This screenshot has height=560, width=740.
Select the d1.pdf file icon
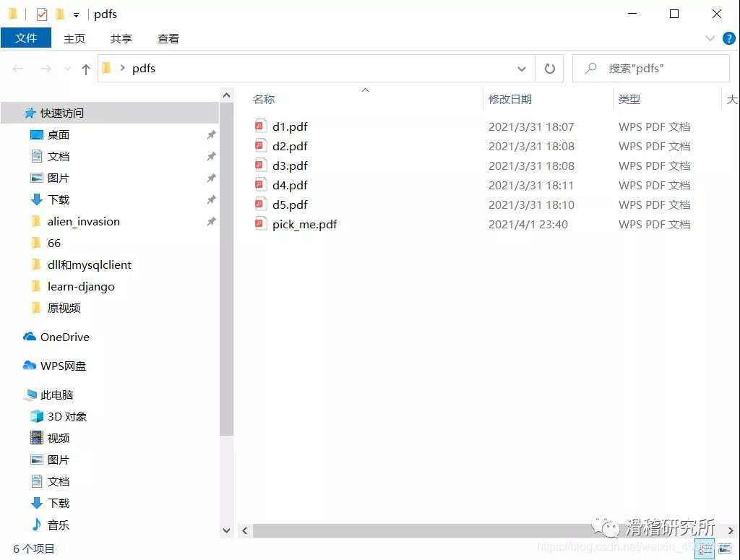(x=260, y=126)
